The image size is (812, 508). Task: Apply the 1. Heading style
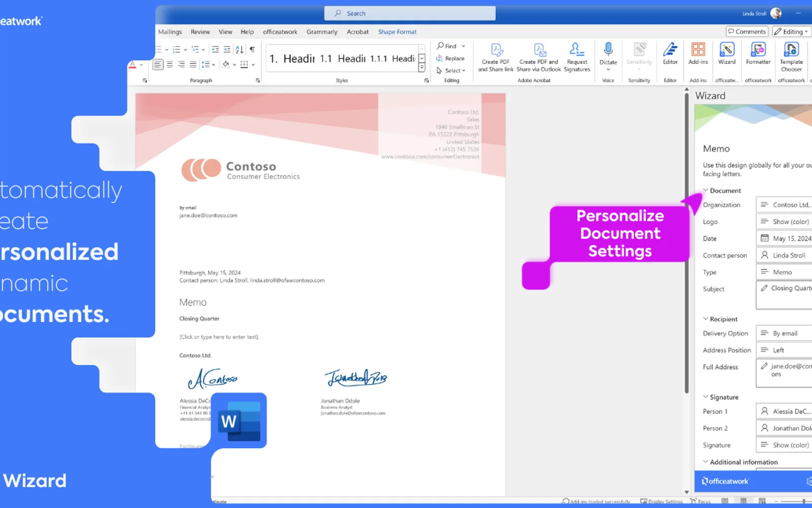(x=292, y=59)
